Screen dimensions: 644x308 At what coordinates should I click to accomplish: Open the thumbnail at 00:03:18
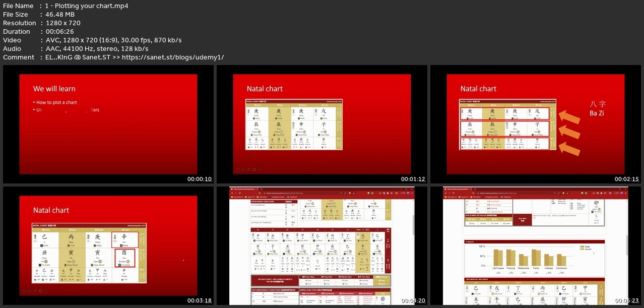point(108,246)
